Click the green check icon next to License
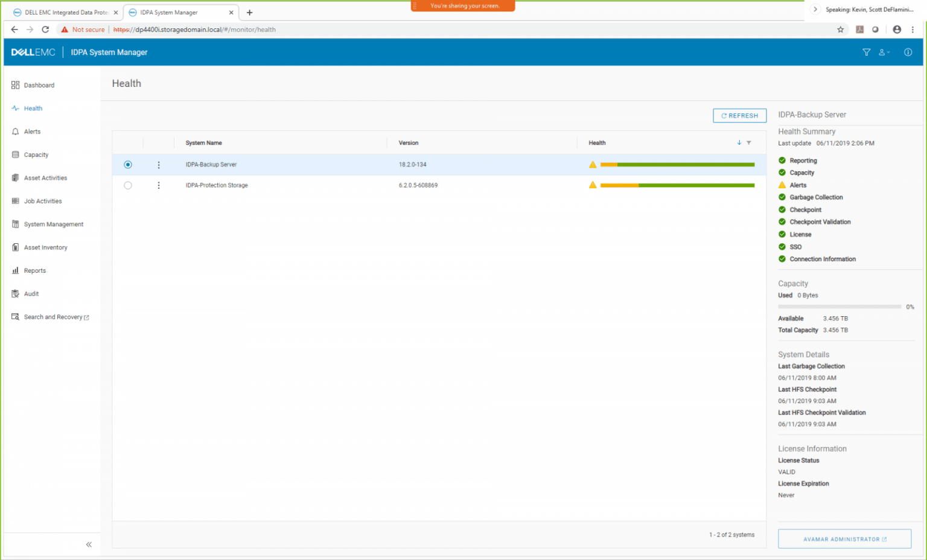Image resolution: width=927 pixels, height=560 pixels. [x=782, y=234]
